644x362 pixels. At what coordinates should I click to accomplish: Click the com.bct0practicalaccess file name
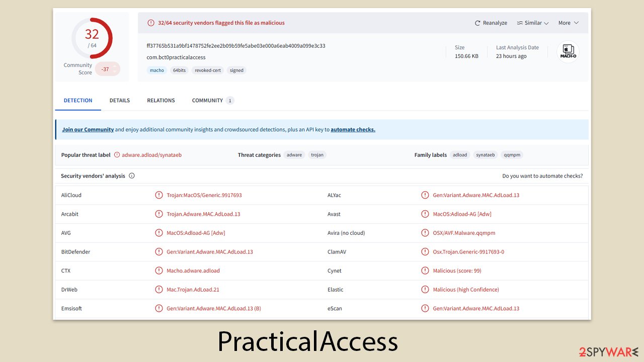coord(176,57)
